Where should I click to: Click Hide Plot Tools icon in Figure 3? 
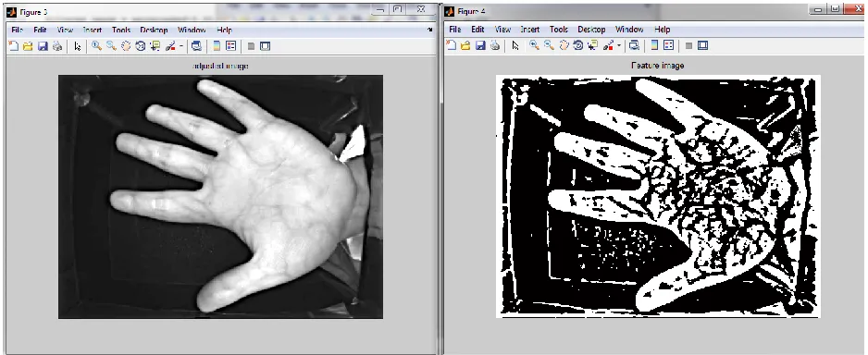point(251,46)
